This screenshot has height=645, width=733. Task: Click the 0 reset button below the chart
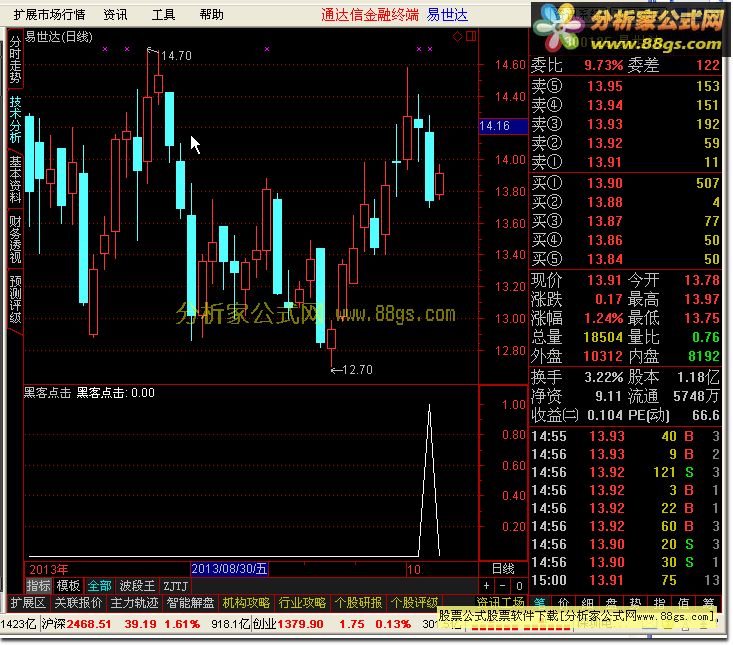[519, 585]
